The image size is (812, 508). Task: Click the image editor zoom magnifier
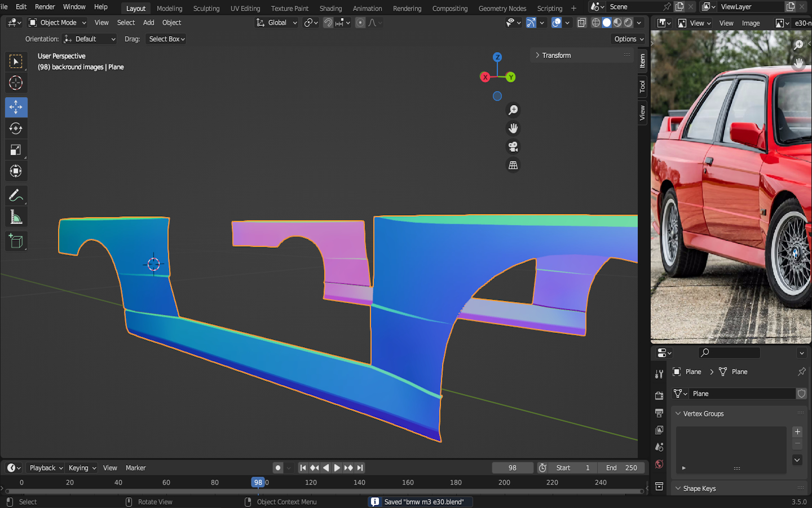tap(798, 45)
